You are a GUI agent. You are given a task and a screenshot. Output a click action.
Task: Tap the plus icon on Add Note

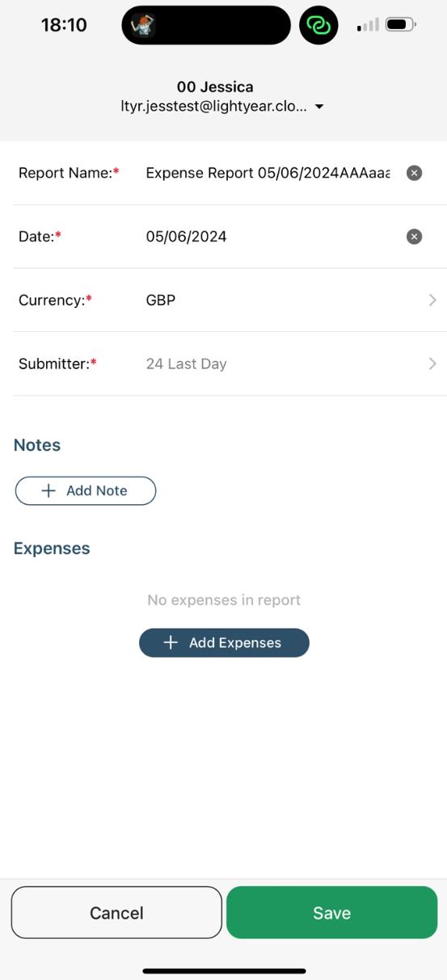click(x=48, y=490)
